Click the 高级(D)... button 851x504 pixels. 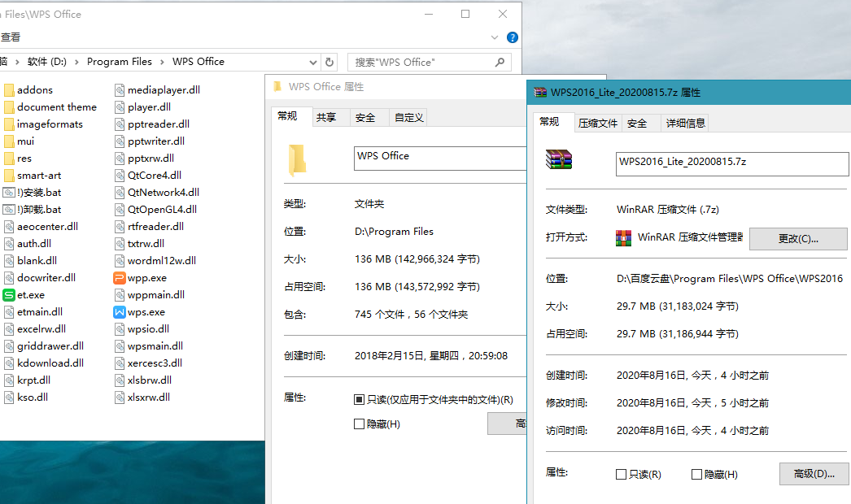814,474
